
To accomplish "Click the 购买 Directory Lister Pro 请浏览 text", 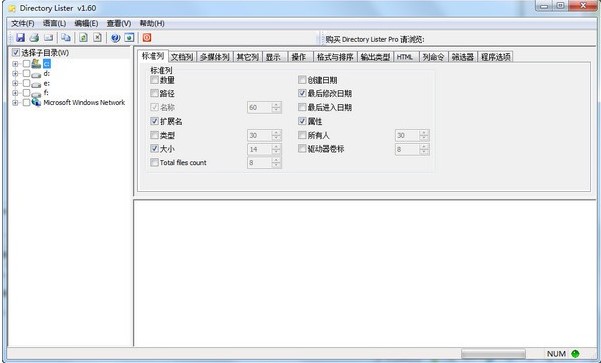I will click(375, 39).
